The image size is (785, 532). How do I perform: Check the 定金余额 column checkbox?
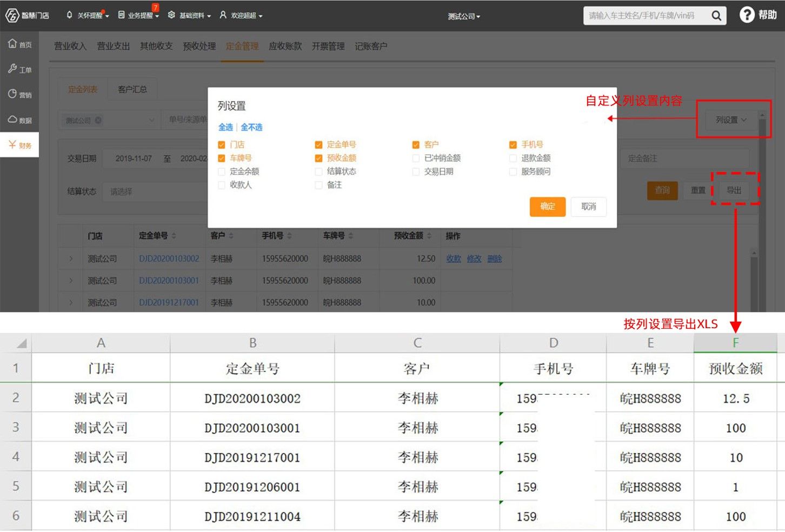pos(221,172)
